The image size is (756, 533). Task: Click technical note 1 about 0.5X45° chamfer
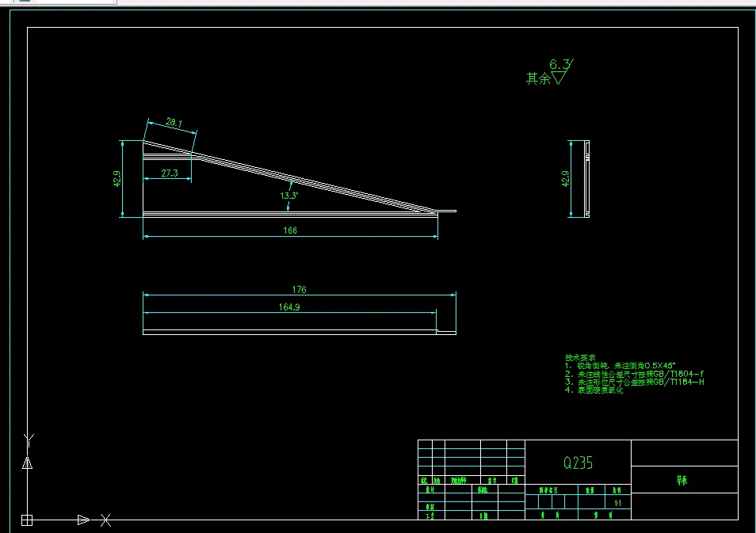click(620, 366)
